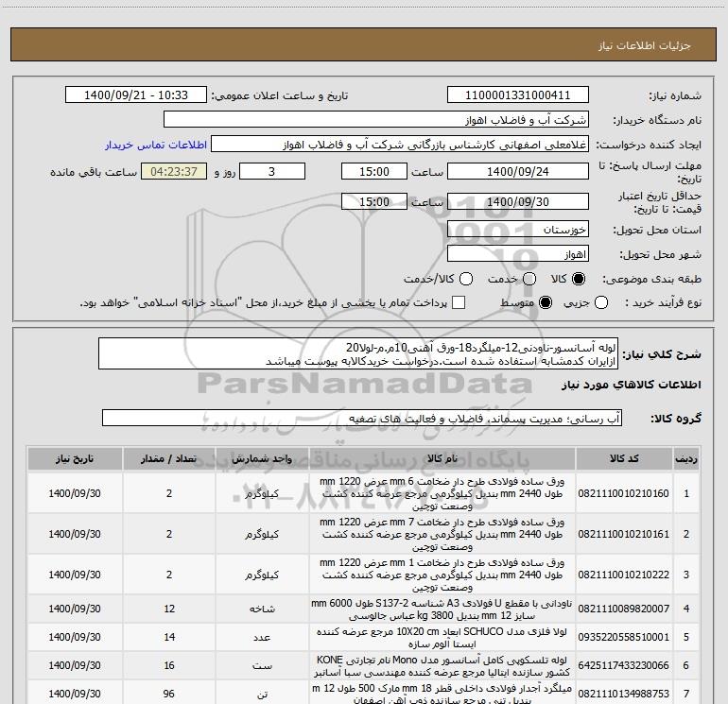
Task: Select the کالا radio button
Action: (579, 279)
